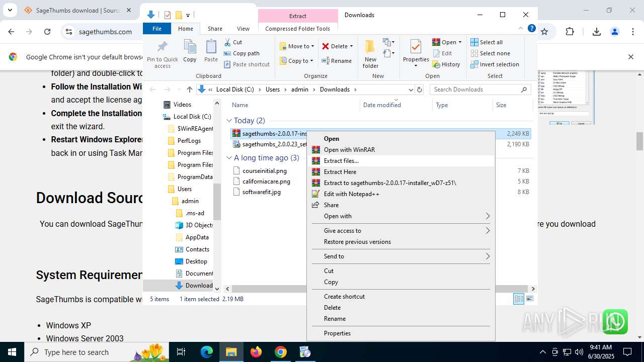This screenshot has width=644, height=362.
Task: Click the Search Downloads field
Action: 480,89
